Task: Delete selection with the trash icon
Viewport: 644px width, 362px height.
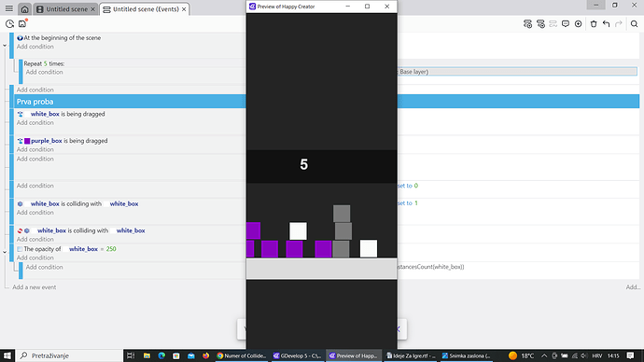Action: (594, 24)
